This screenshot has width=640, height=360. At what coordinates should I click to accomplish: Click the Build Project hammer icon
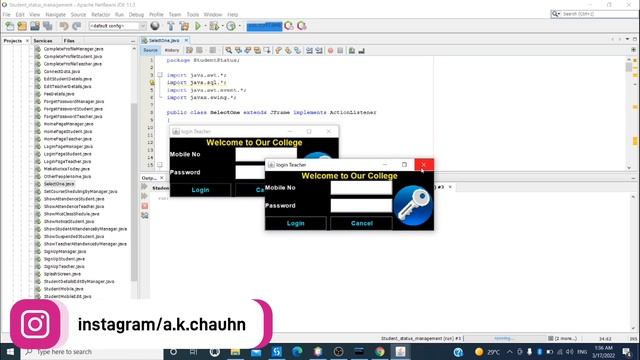[171, 26]
